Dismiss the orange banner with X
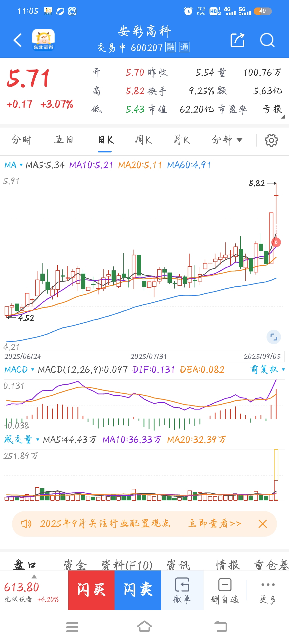Viewport: 289px width, 644px height. (x=263, y=524)
